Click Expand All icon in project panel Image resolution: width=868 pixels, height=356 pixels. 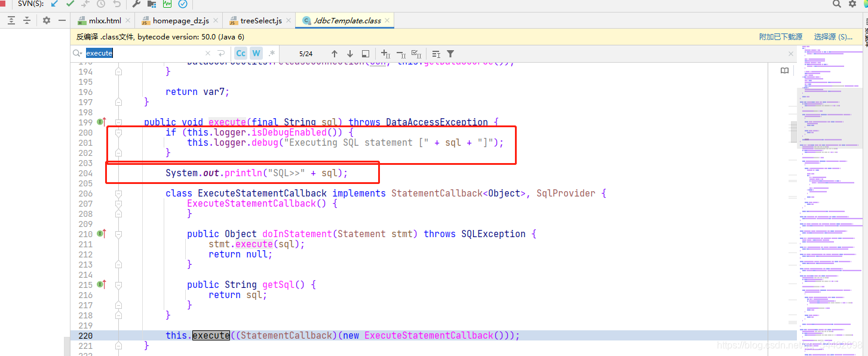pyautogui.click(x=11, y=20)
